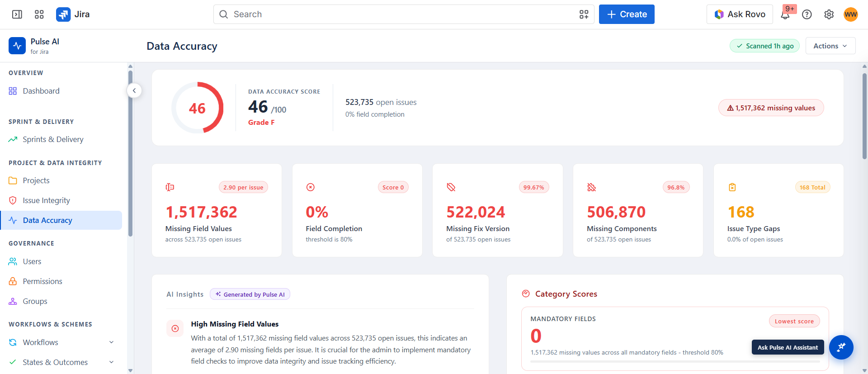Open the settings gear icon
Viewport: 868px width, 374px height.
point(829,14)
